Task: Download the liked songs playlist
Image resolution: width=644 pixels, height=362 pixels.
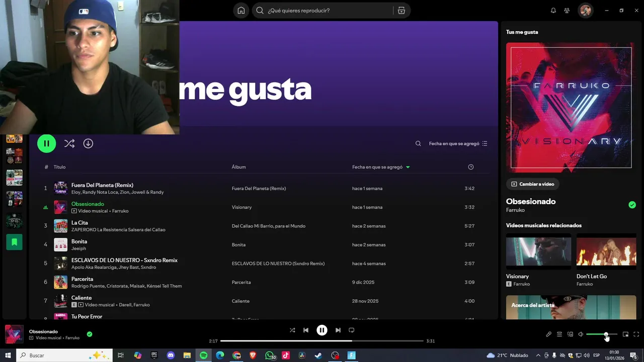Action: (88, 143)
